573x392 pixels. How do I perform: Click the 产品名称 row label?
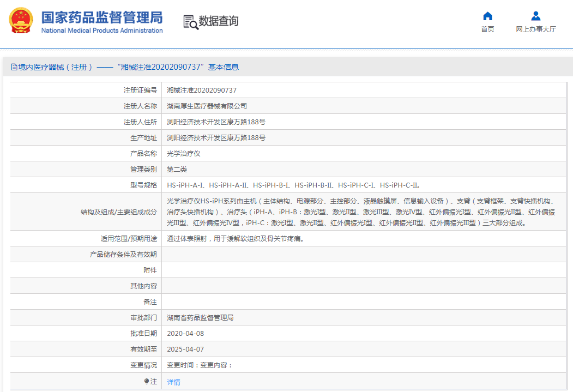(143, 153)
